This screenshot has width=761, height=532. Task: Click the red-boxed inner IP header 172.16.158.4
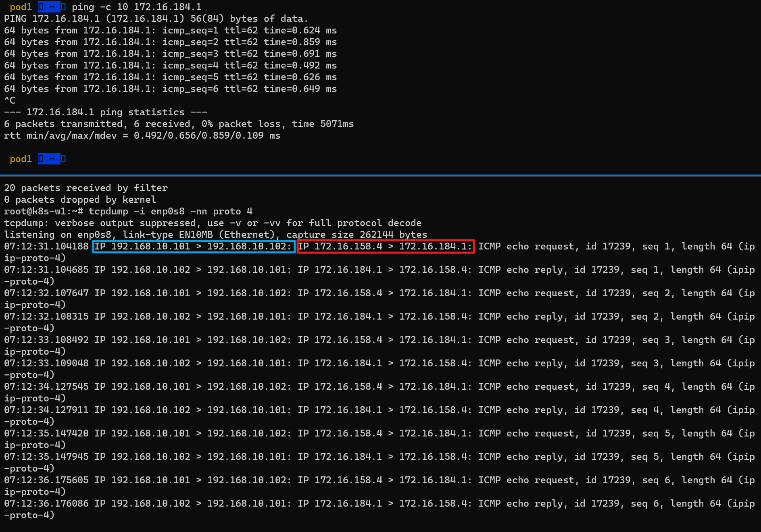pyautogui.click(x=350, y=246)
